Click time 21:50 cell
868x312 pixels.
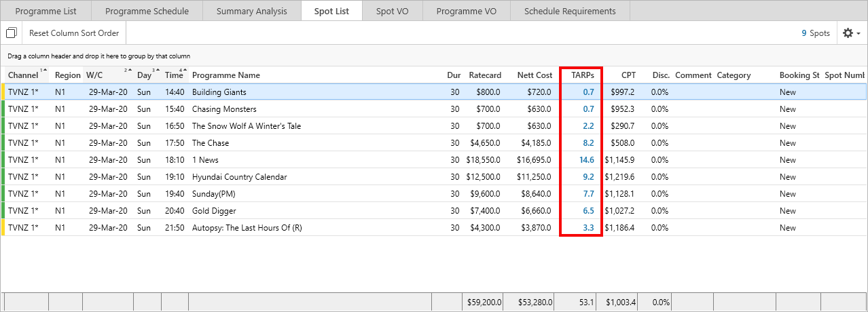[x=175, y=228]
